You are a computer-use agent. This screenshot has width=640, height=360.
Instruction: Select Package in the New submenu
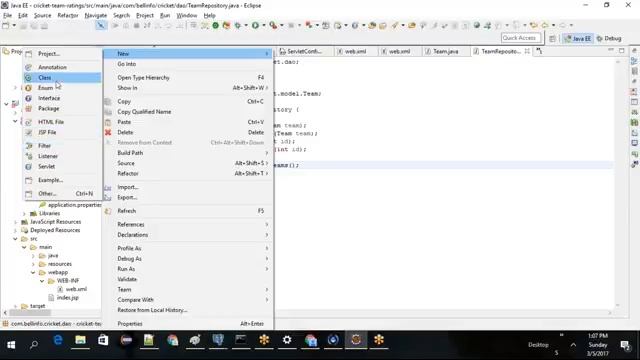pos(62,109)
